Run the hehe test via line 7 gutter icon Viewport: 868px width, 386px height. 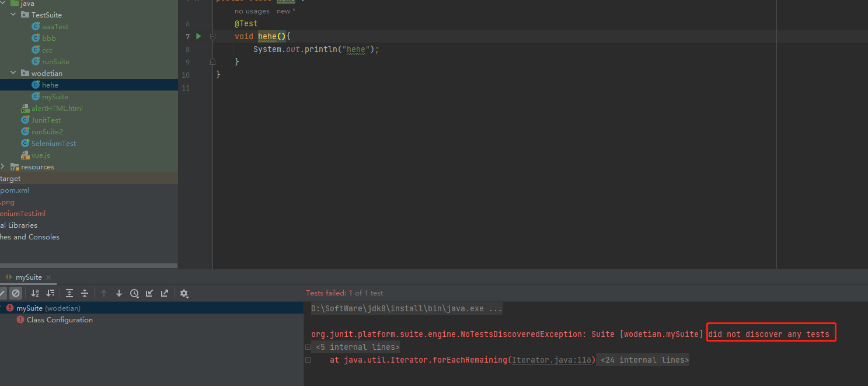pos(198,36)
